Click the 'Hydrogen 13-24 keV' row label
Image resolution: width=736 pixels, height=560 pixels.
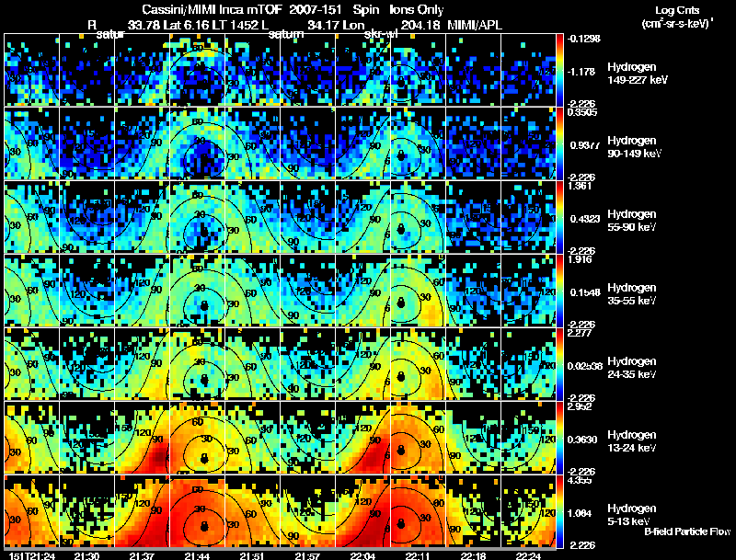pos(632,441)
